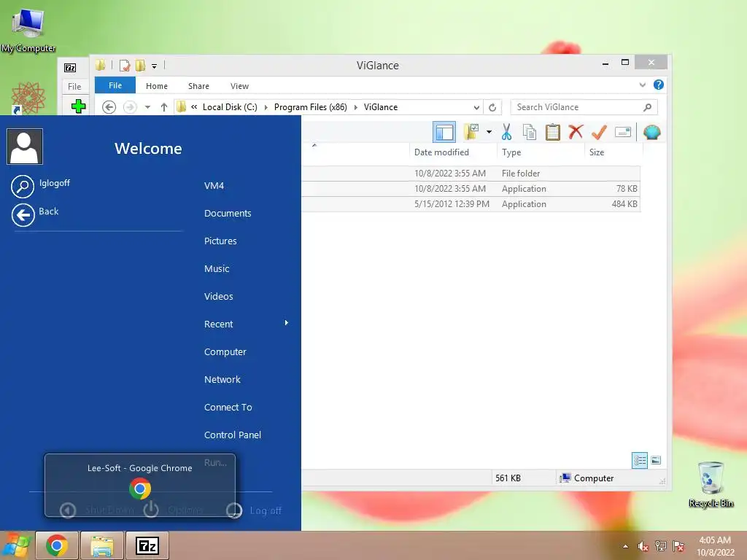Screen dimensions: 747x560
Task: Click the 7z taskbar button
Action: point(147,545)
